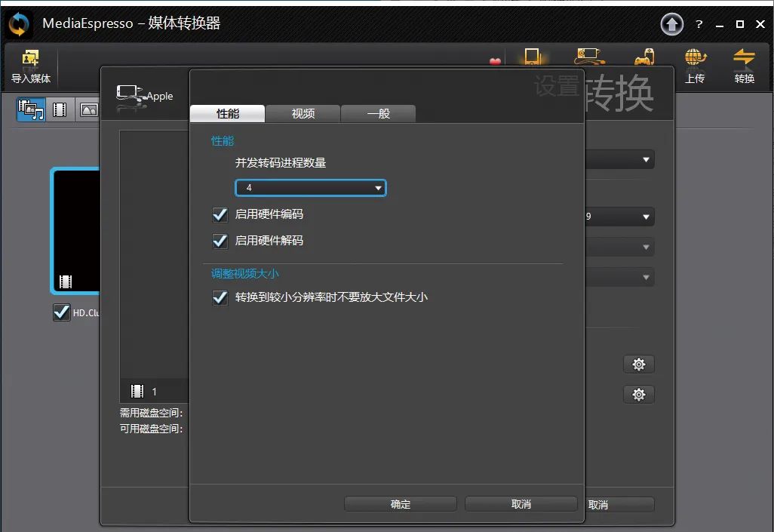Viewport: 774px width, 532px height.
Task: Filter by video with filmstrip icon
Action: 60,110
